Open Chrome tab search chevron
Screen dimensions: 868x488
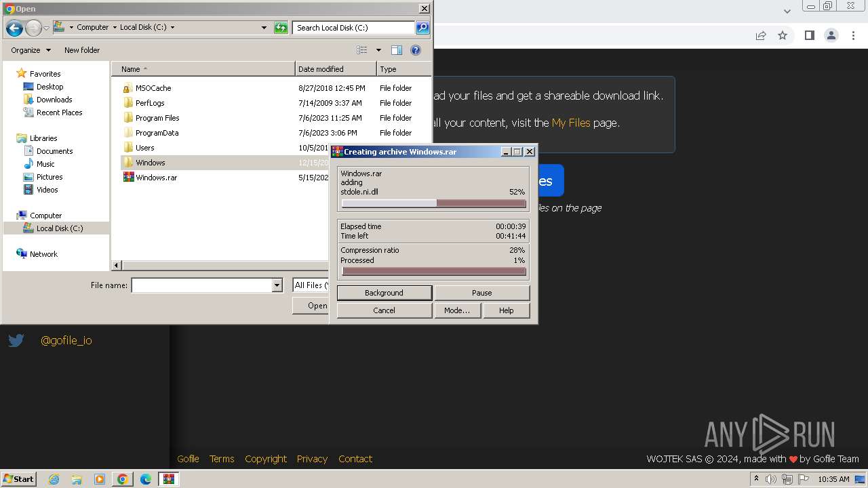click(x=787, y=11)
